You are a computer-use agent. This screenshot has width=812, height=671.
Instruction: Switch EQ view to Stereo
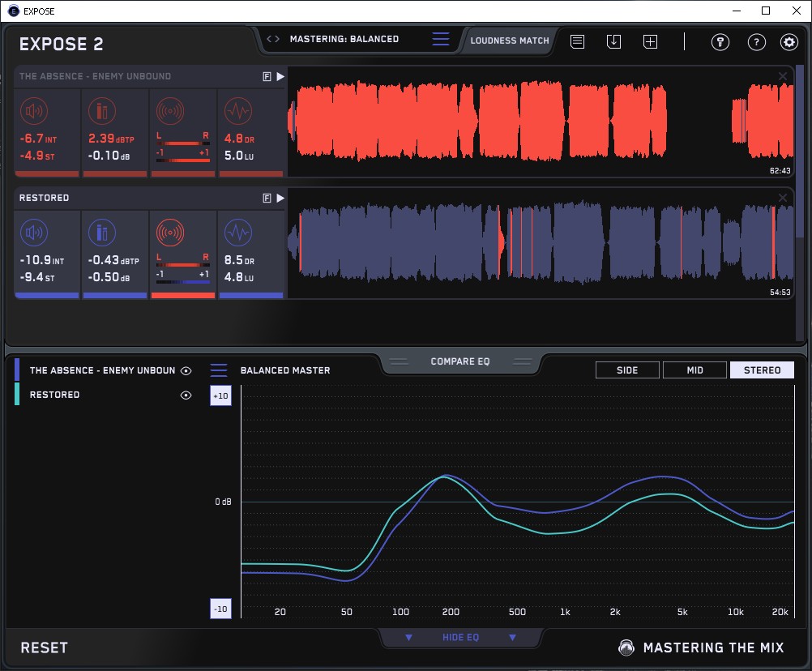[x=762, y=370]
